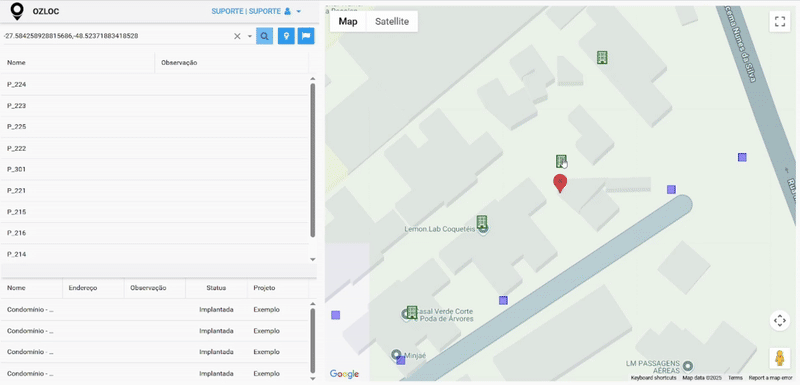This screenshot has width=800, height=385.
Task: Select row P_215
Action: (x=155, y=212)
